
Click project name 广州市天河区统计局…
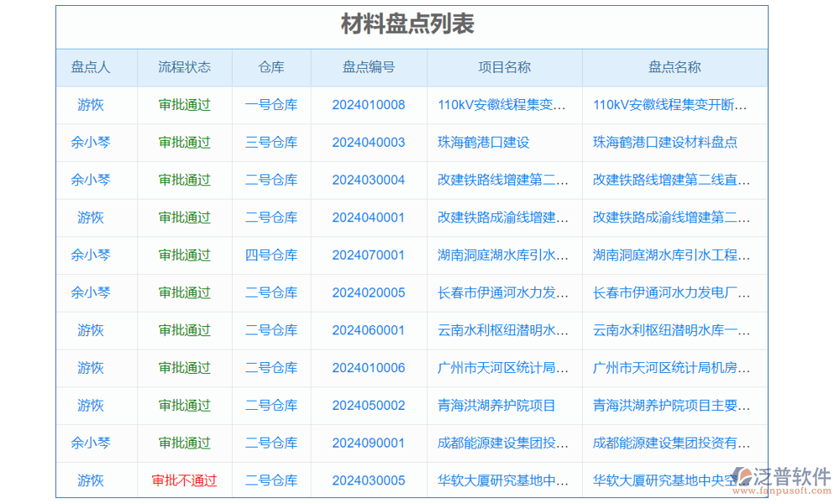tap(503, 368)
